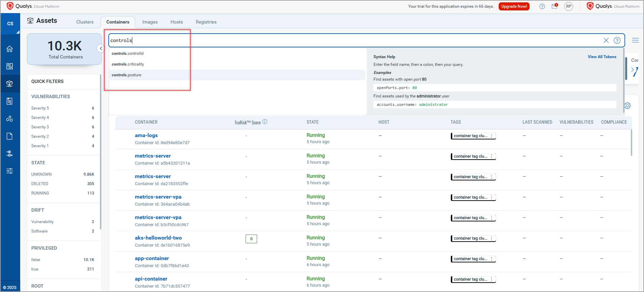Select the controls.posture suggestion
644x292 pixels.
coord(127,75)
